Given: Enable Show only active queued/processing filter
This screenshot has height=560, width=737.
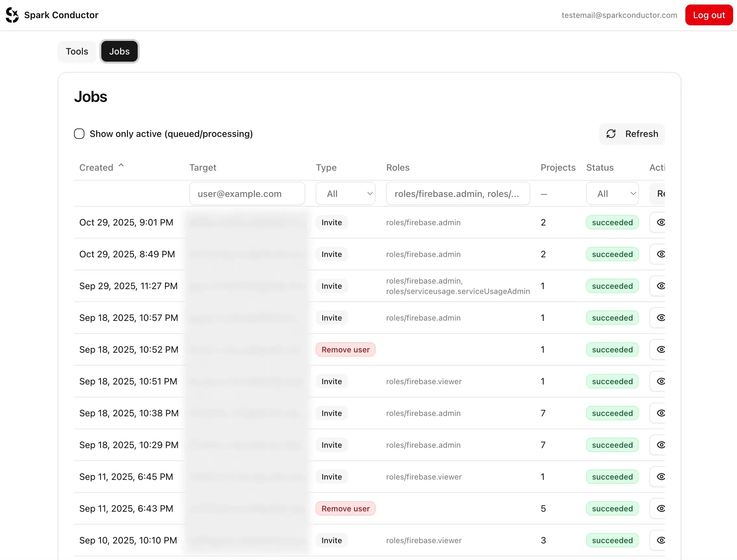Looking at the screenshot, I should pos(79,134).
